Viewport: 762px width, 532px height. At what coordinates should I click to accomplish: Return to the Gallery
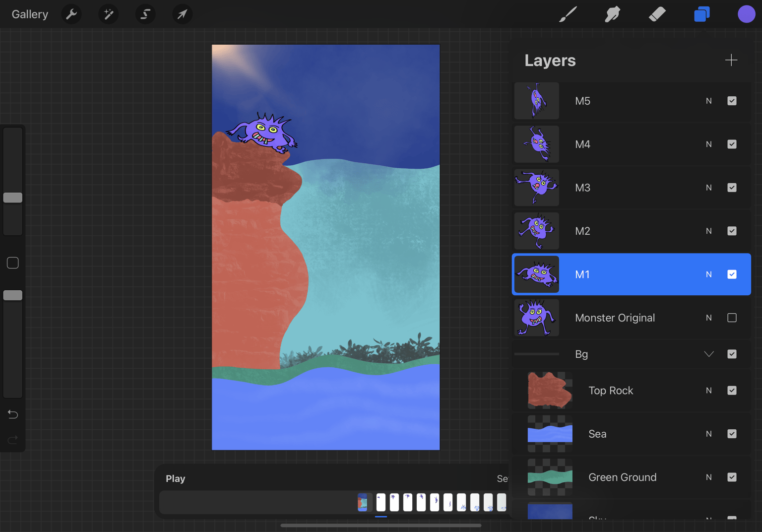[x=30, y=14]
